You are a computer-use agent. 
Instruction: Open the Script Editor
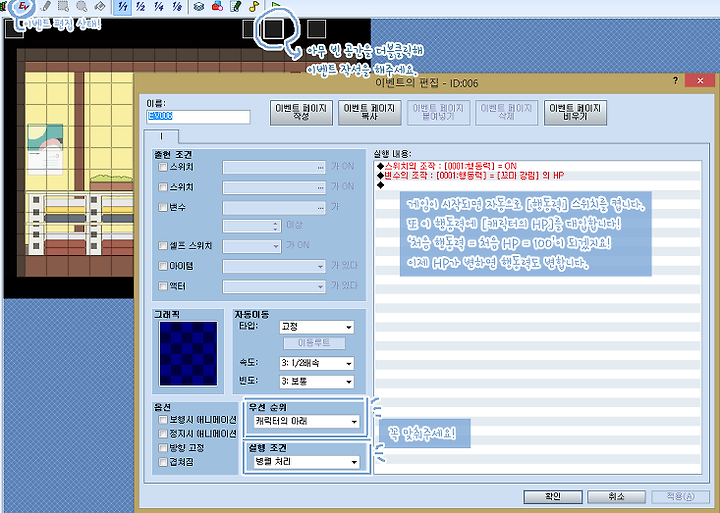[x=236, y=6]
